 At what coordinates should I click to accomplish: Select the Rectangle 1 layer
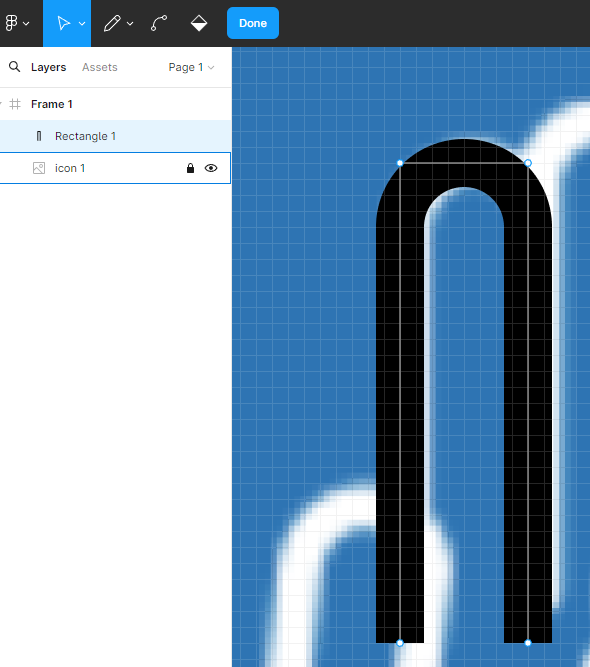116,136
